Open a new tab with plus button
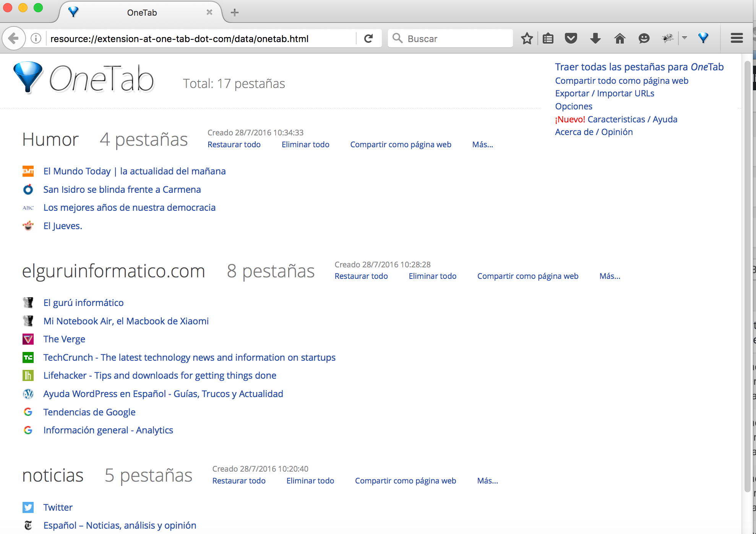The width and height of the screenshot is (756, 534). pyautogui.click(x=235, y=13)
